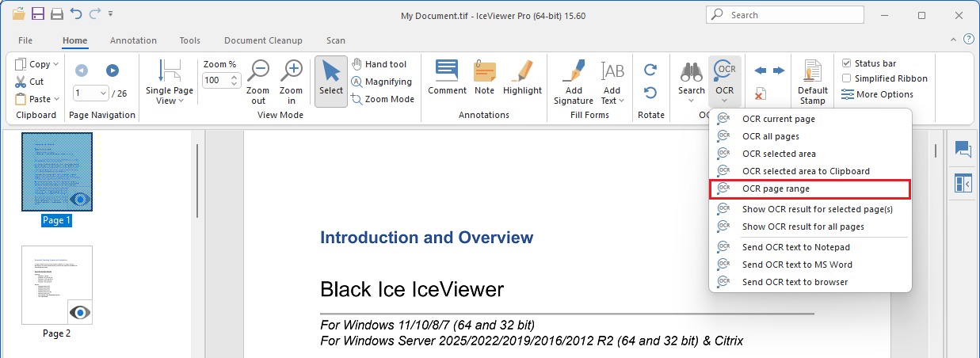
Task: Add a Comment annotation
Action: (x=447, y=78)
